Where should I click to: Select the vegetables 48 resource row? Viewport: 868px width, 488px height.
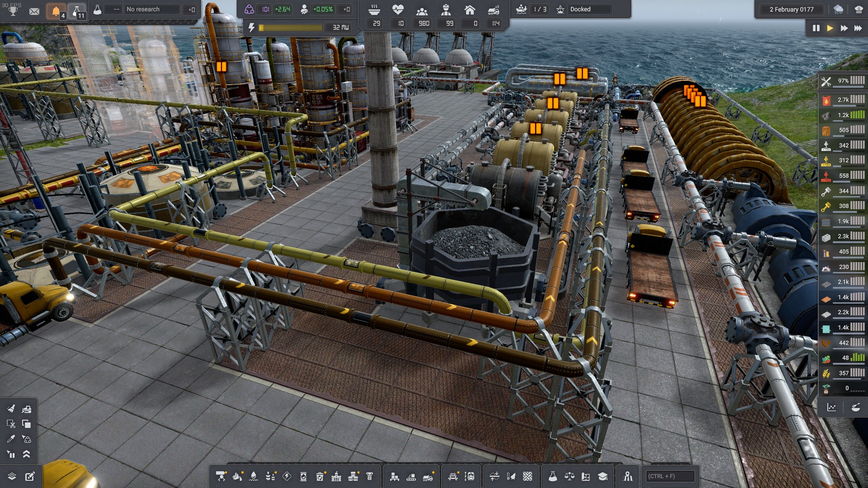click(x=843, y=358)
